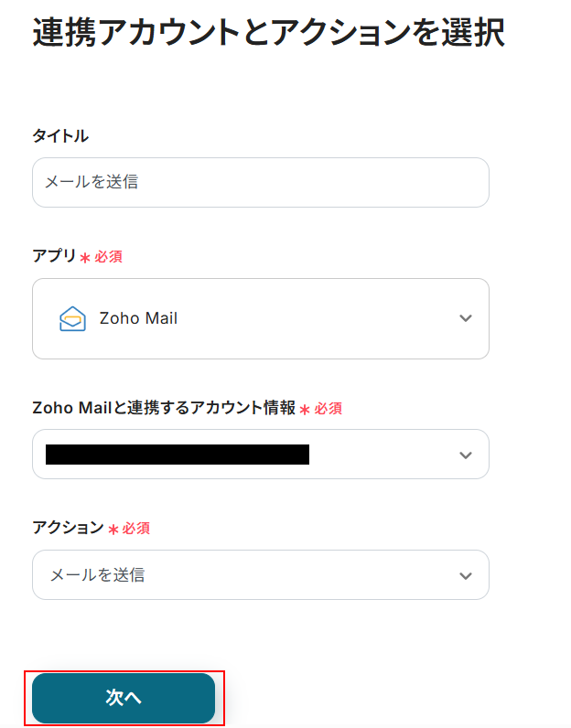The width and height of the screenshot is (571, 728).
Task: Click the red asterisk beside アプリ
Action: tap(85, 258)
